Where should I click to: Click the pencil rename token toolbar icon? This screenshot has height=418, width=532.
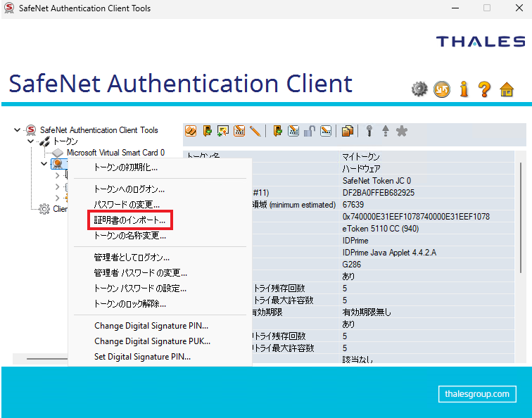pos(255,131)
